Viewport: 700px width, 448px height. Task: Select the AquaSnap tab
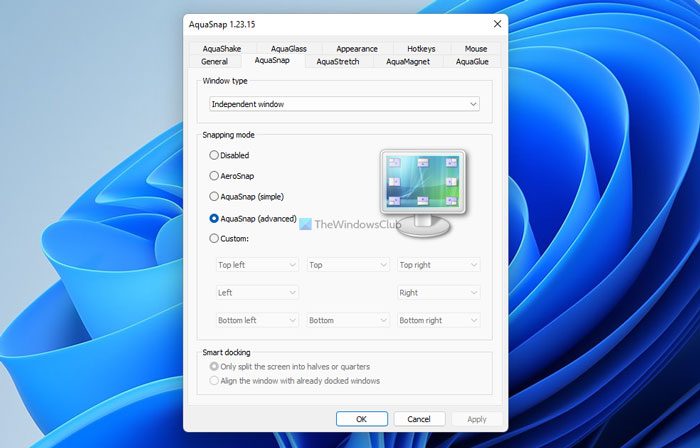click(272, 60)
